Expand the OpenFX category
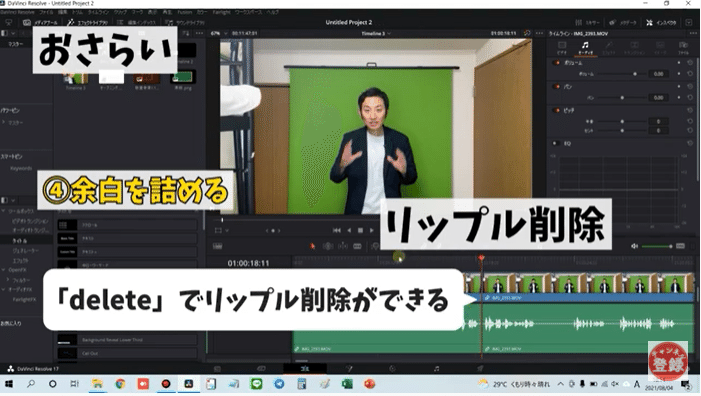Screen dimensions: 701x396 click(x=4, y=270)
